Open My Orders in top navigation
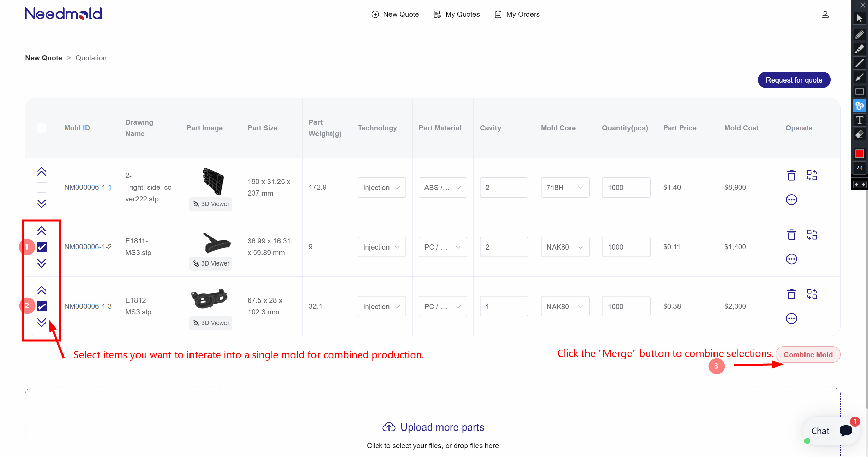The image size is (868, 457). click(x=517, y=14)
